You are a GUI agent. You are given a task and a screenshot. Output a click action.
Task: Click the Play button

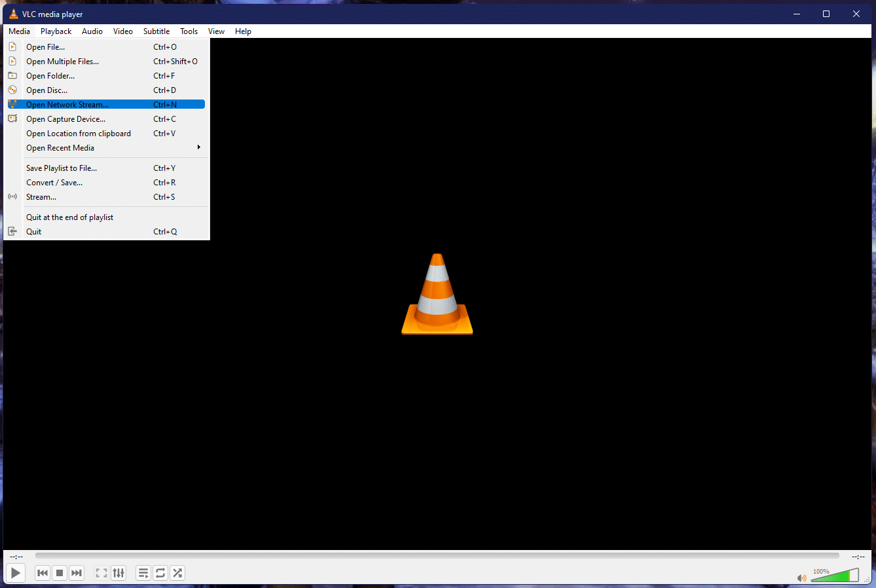coord(15,572)
